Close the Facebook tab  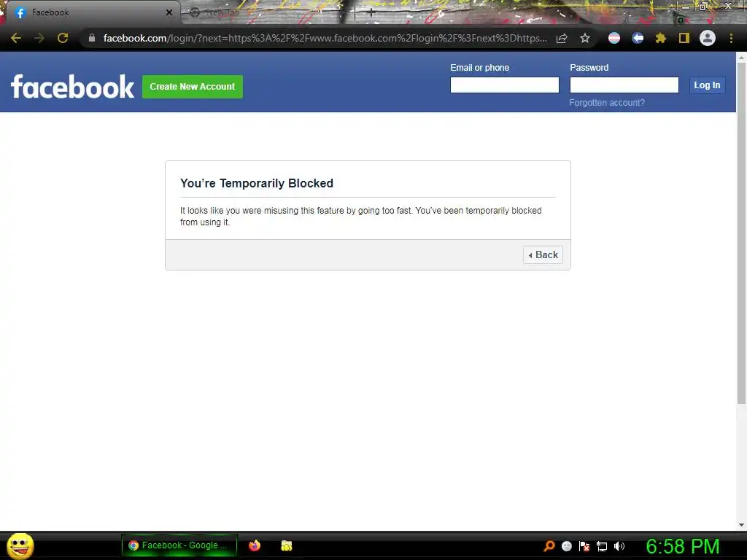169,12
